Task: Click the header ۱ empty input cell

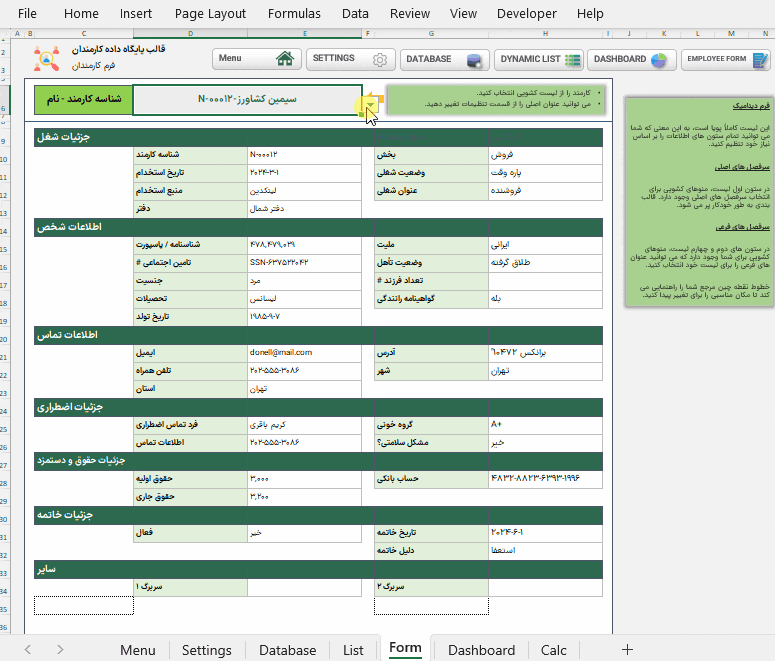Action: 304,587
